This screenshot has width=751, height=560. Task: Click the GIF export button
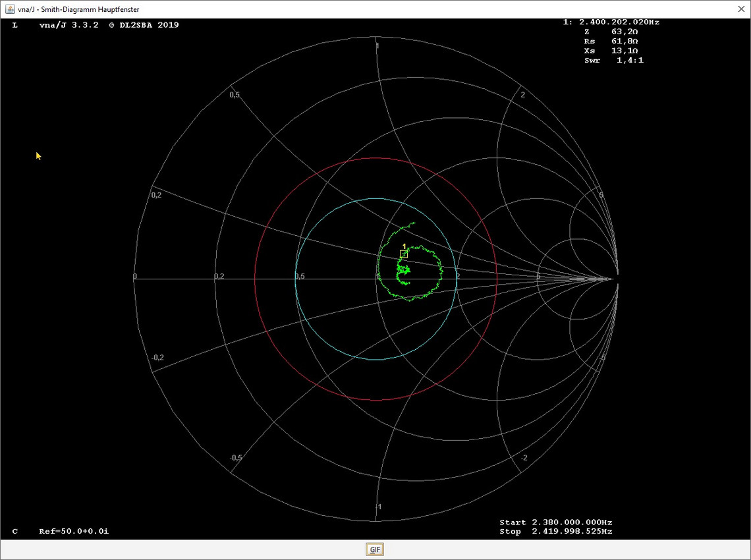click(x=375, y=549)
